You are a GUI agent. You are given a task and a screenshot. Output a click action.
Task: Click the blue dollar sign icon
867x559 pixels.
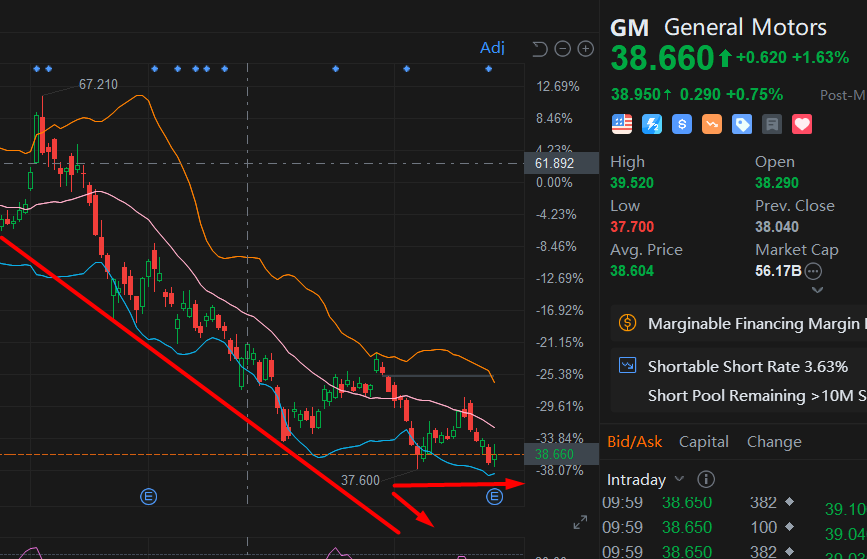click(682, 124)
